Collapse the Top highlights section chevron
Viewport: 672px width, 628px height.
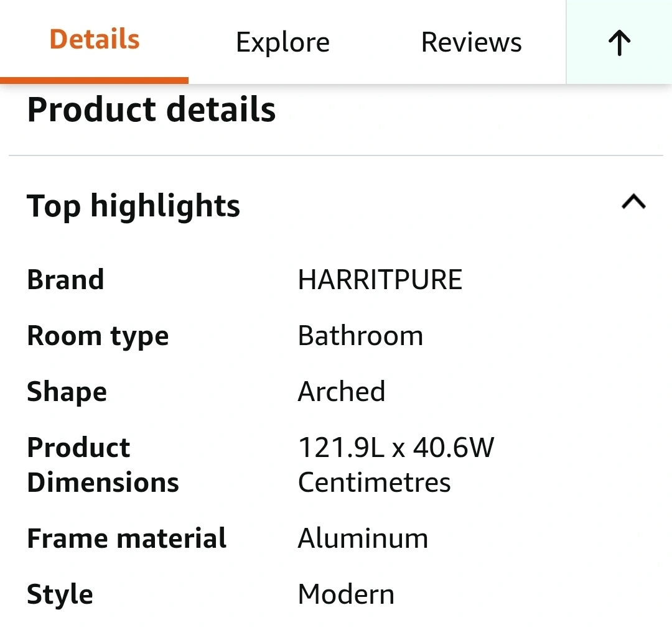633,203
